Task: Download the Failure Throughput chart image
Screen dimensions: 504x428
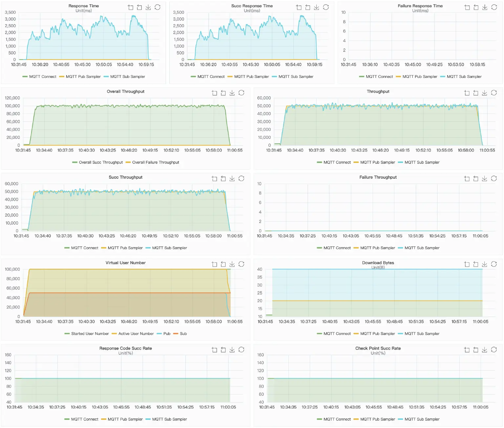Action: click(x=485, y=178)
